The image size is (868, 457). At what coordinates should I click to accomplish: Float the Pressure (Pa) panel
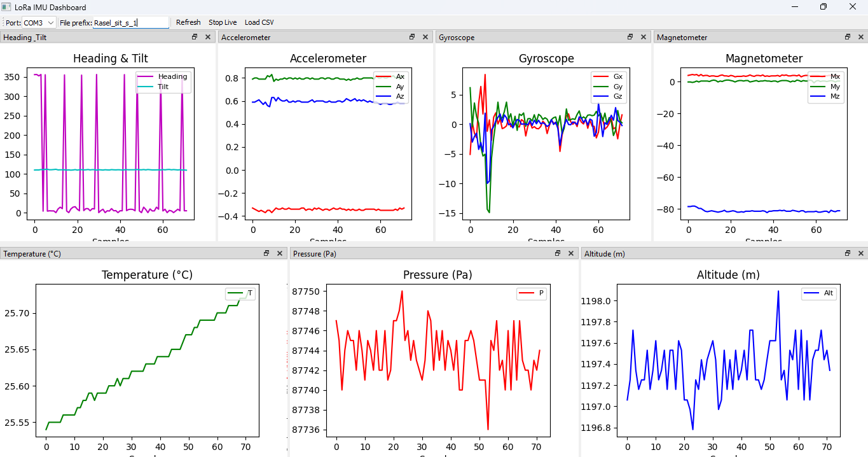pyautogui.click(x=558, y=253)
